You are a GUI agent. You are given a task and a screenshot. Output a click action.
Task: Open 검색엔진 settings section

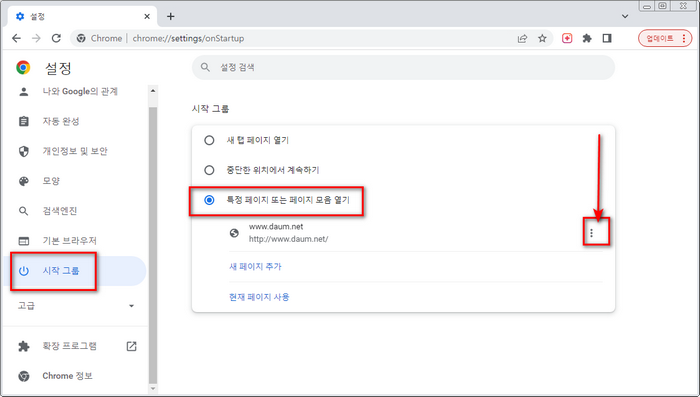click(x=60, y=211)
